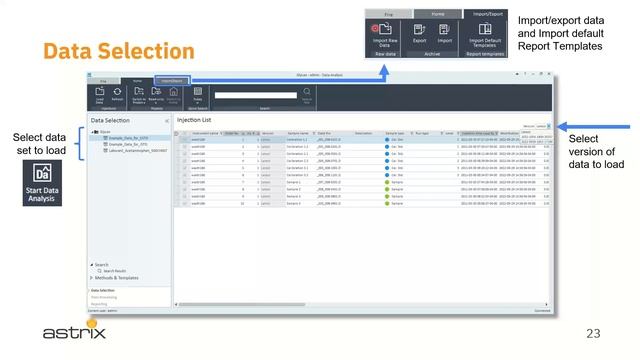Tick the checkbox for Sample 1 row
Screen dimensions: 640x360
(184, 182)
